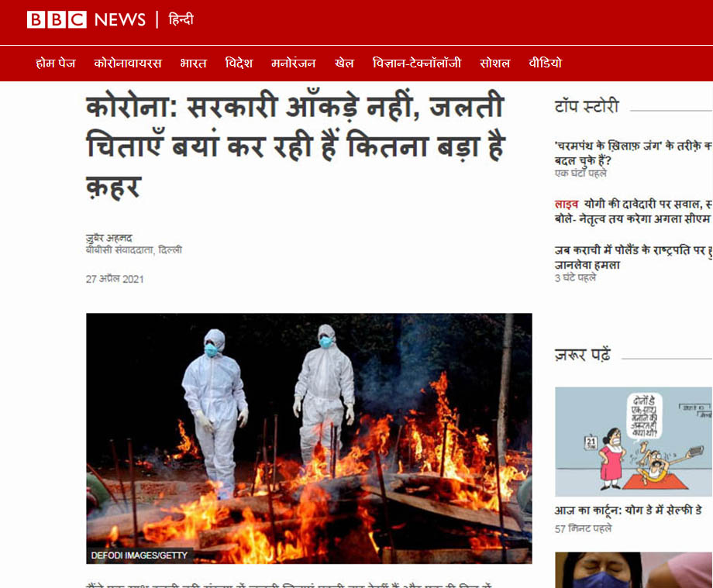Go to होम पेज in navigation bar
Screen dimensions: 713x588
click(x=56, y=64)
